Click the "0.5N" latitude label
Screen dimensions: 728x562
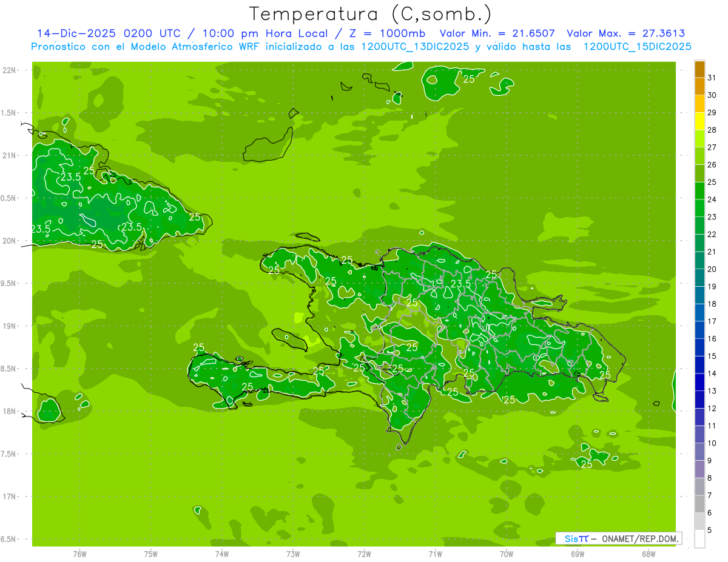[8, 198]
